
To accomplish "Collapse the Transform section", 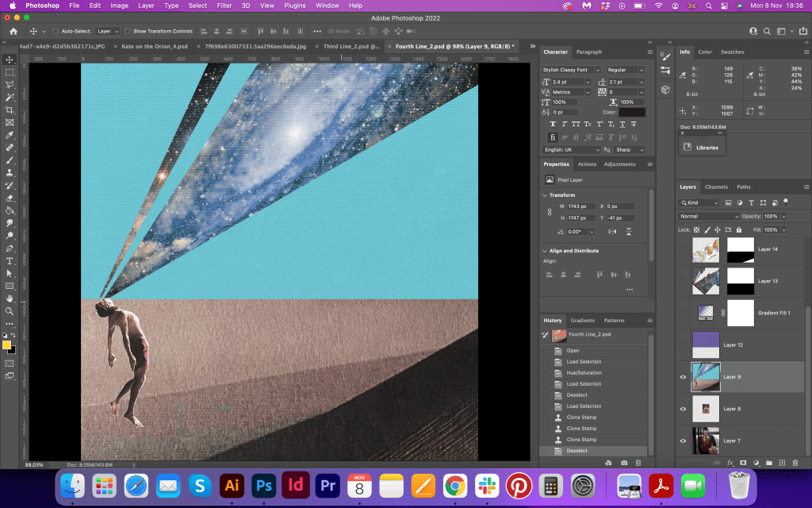I will tap(545, 194).
